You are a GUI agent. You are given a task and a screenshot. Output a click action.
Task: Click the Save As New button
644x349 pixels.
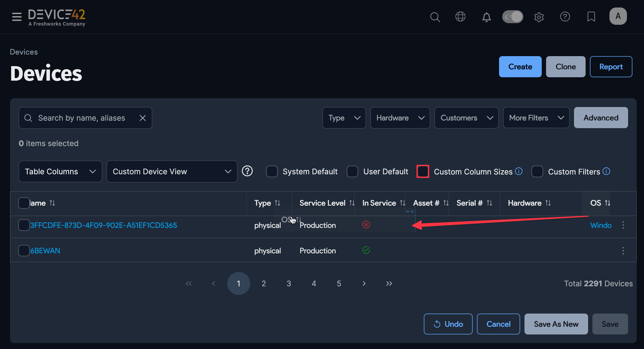(556, 324)
